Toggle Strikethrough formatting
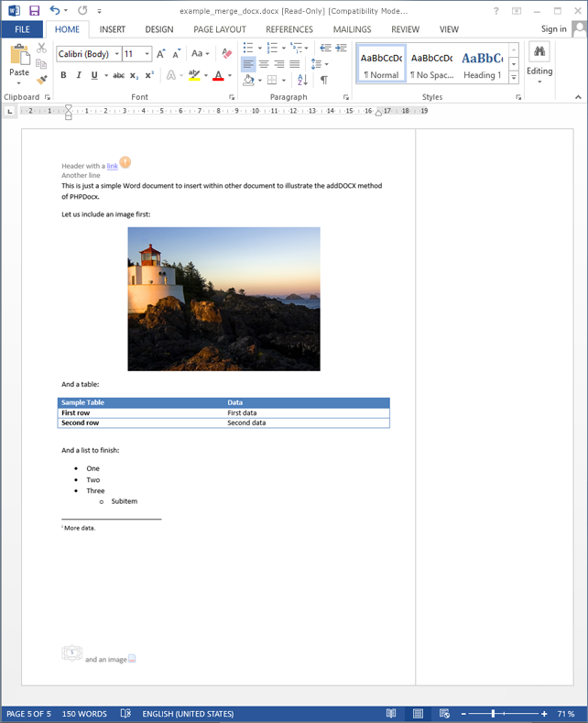 pyautogui.click(x=118, y=75)
